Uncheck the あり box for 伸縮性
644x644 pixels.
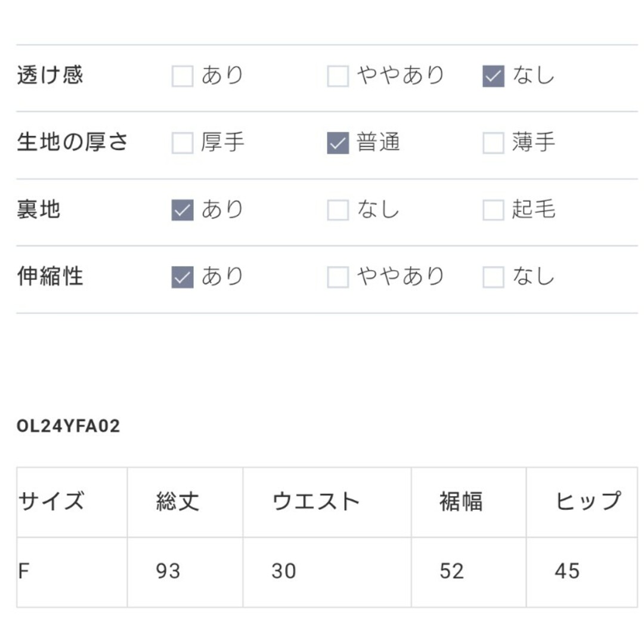click(182, 277)
